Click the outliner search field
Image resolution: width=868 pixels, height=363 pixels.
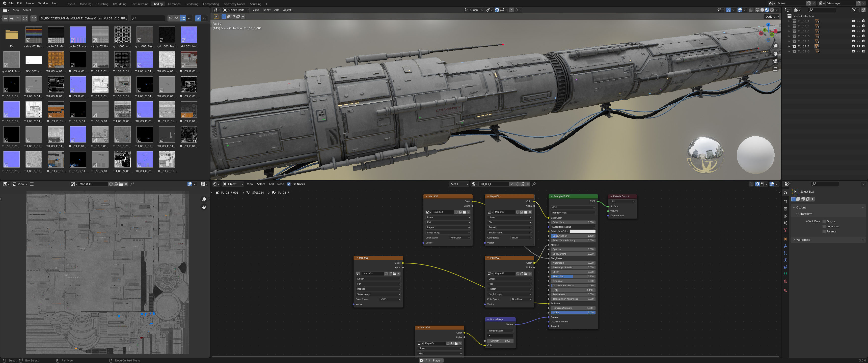(822, 10)
